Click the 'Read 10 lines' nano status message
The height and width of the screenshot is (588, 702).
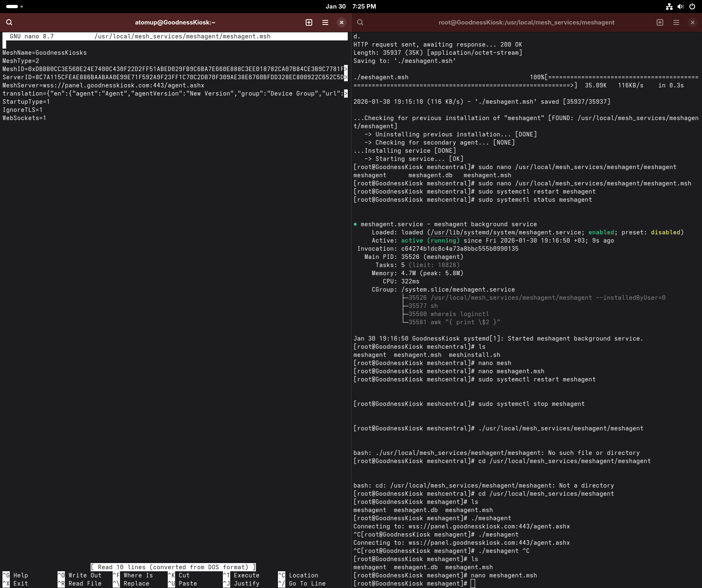pos(173,567)
